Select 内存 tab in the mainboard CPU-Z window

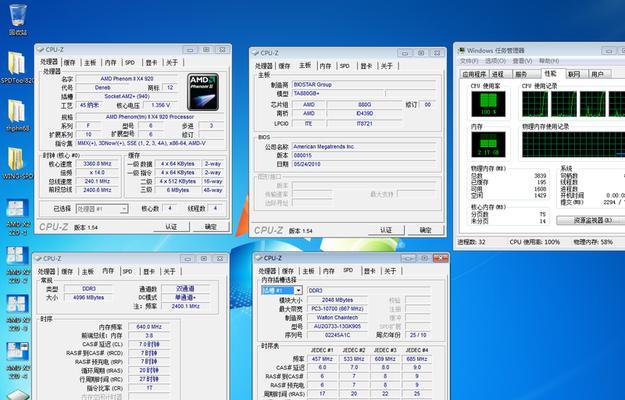[x=326, y=66]
